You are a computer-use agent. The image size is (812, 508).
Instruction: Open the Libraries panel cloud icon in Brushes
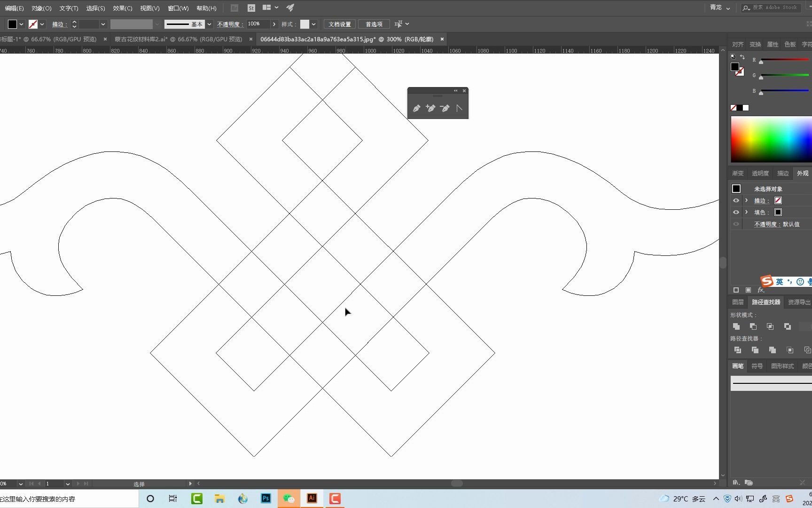pos(749,483)
